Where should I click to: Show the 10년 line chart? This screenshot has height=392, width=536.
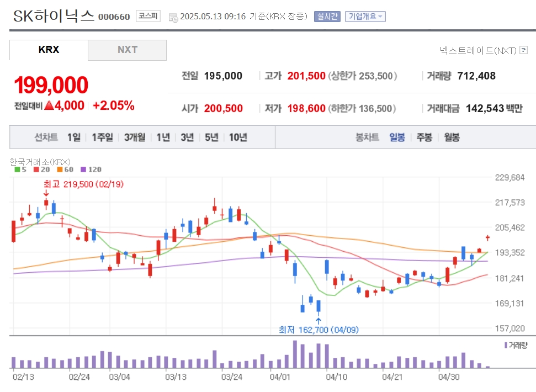click(238, 137)
